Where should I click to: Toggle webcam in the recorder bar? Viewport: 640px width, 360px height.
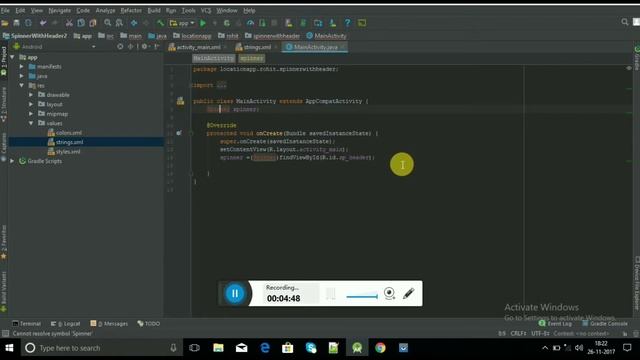(389, 293)
